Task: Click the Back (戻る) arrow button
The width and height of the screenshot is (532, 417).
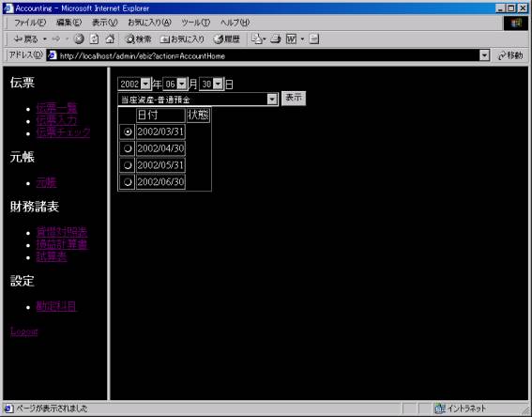Action: coord(25,39)
